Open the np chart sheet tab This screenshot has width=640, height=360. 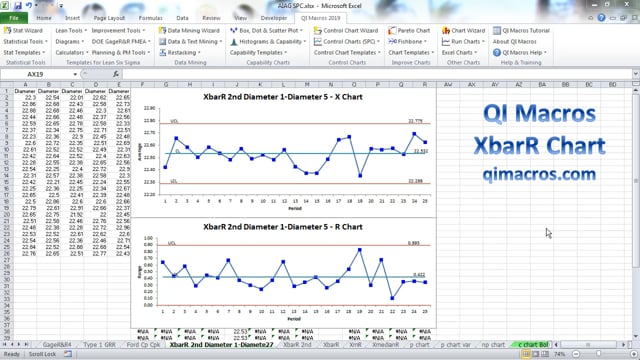[x=493, y=345]
